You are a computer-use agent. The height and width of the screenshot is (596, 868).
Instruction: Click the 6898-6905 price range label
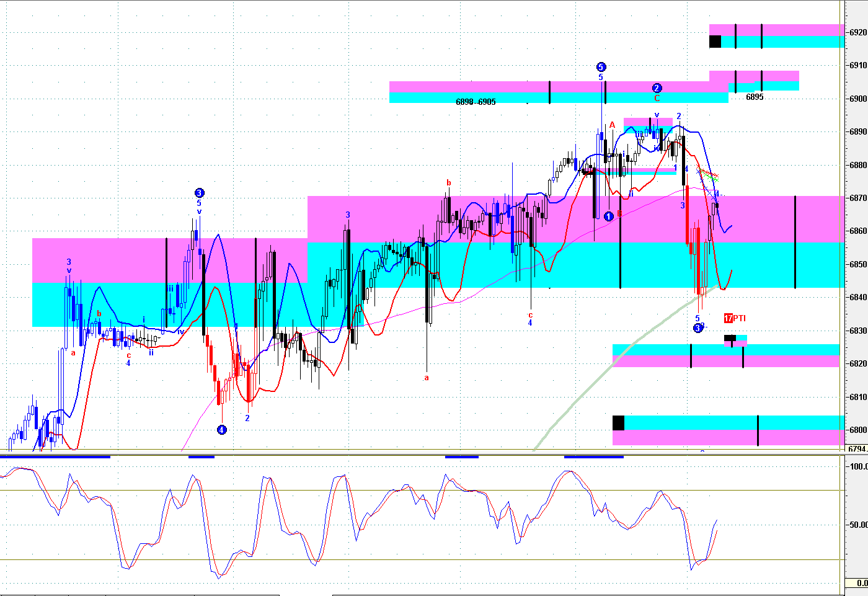(476, 102)
